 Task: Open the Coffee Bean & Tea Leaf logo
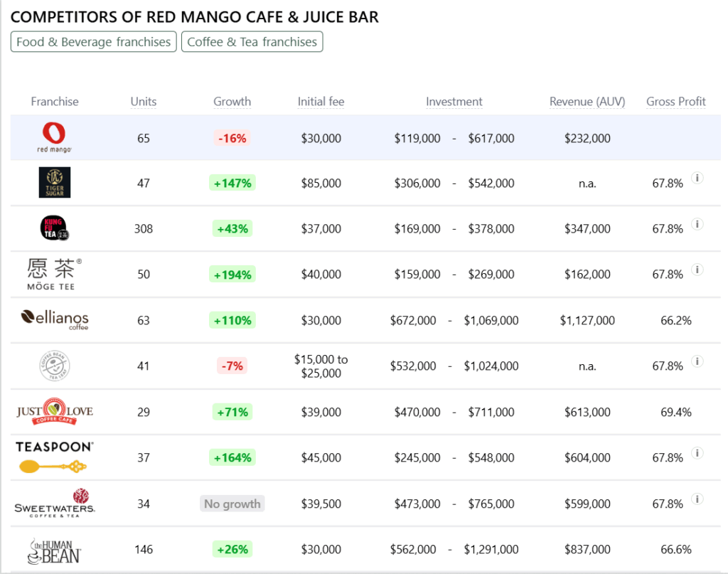click(54, 366)
